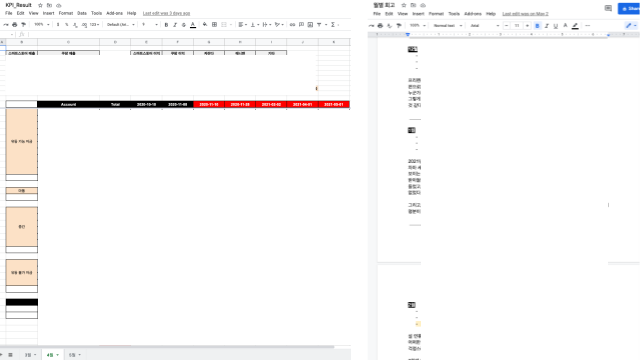Pick fill color in Sheets toolbar
This screenshot has height=360, width=640.
click(x=205, y=24)
